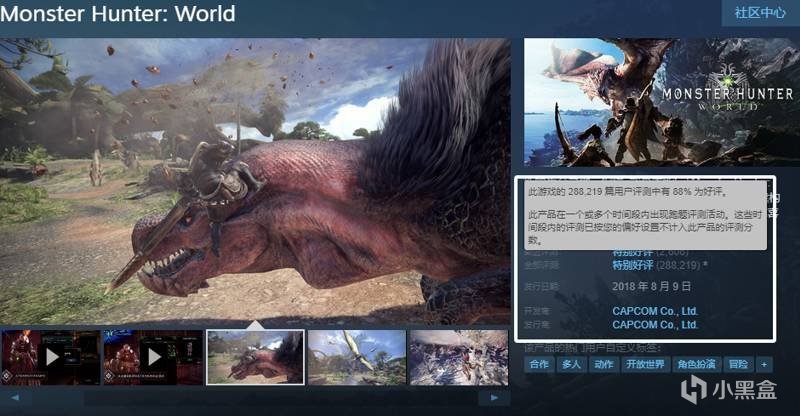Open the publisher CAPCOM Co., Ltd. link
The width and height of the screenshot is (800, 416).
tap(655, 325)
